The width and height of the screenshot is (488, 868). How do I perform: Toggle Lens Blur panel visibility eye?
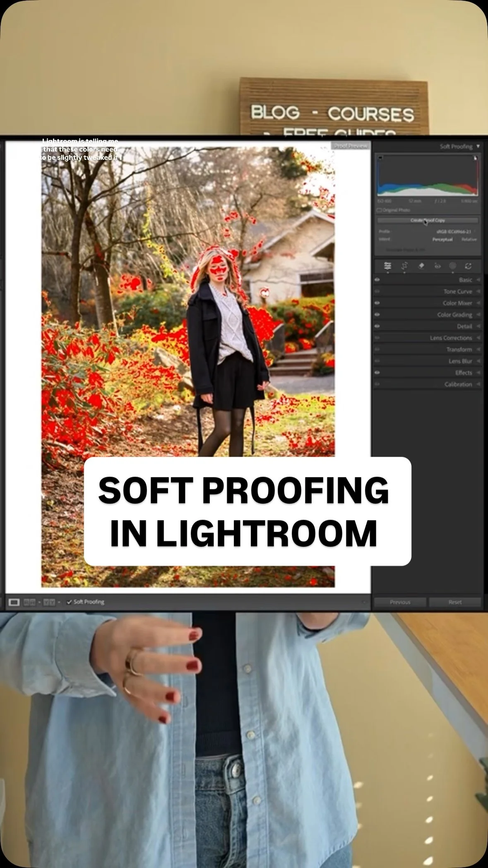click(377, 361)
